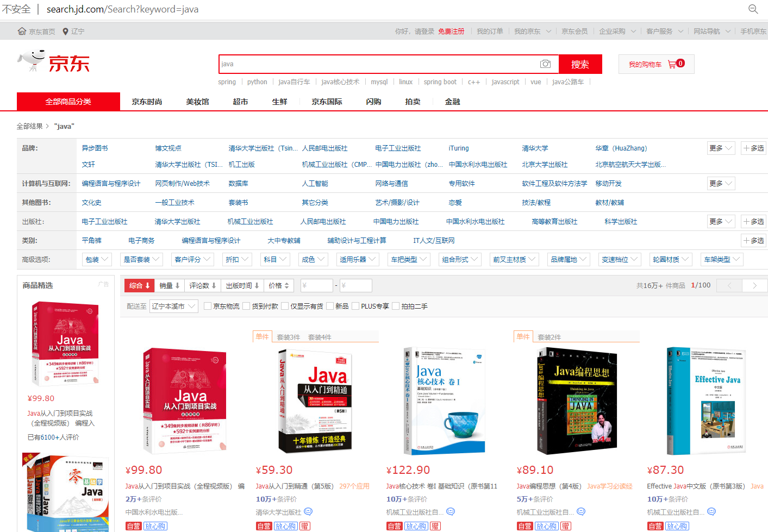The width and height of the screenshot is (768, 532).
Task: Sort results by 评论数
Action: (203, 285)
